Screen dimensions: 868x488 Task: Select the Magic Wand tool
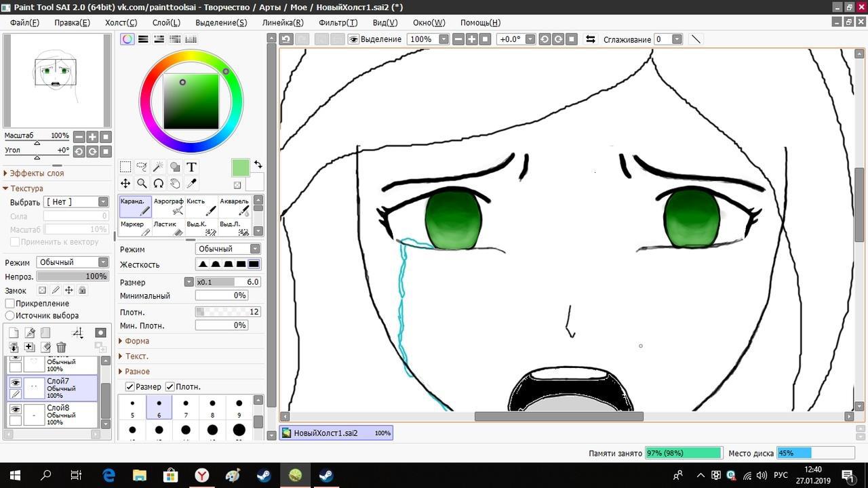(x=158, y=167)
